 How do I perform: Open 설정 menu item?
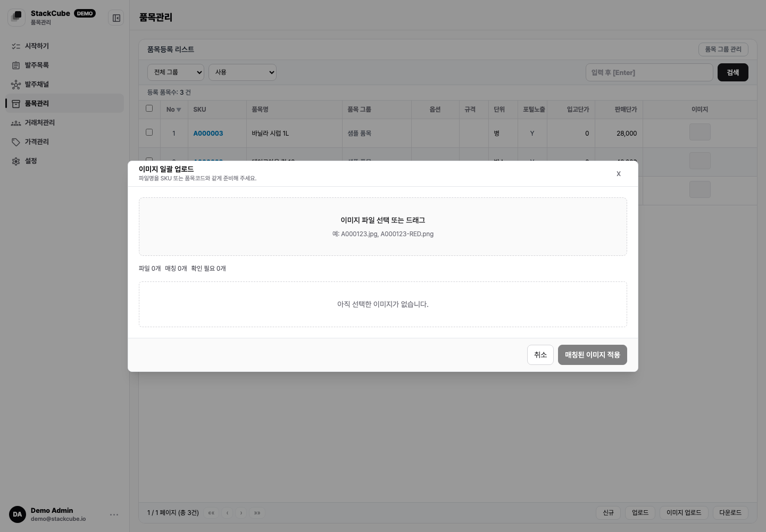[x=64, y=161]
